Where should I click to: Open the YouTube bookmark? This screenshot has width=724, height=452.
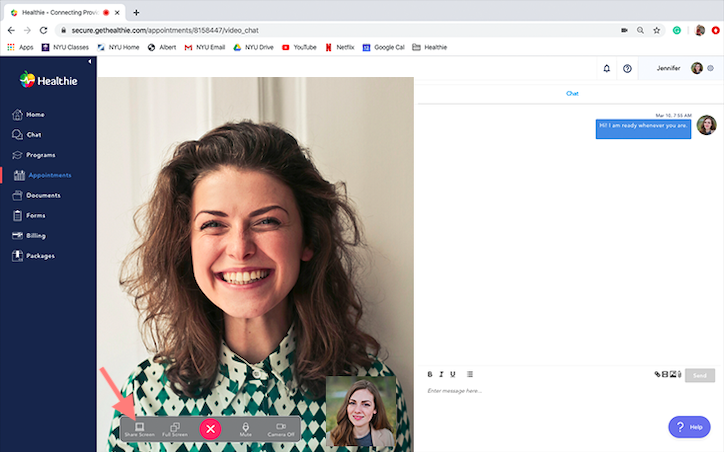click(x=299, y=47)
